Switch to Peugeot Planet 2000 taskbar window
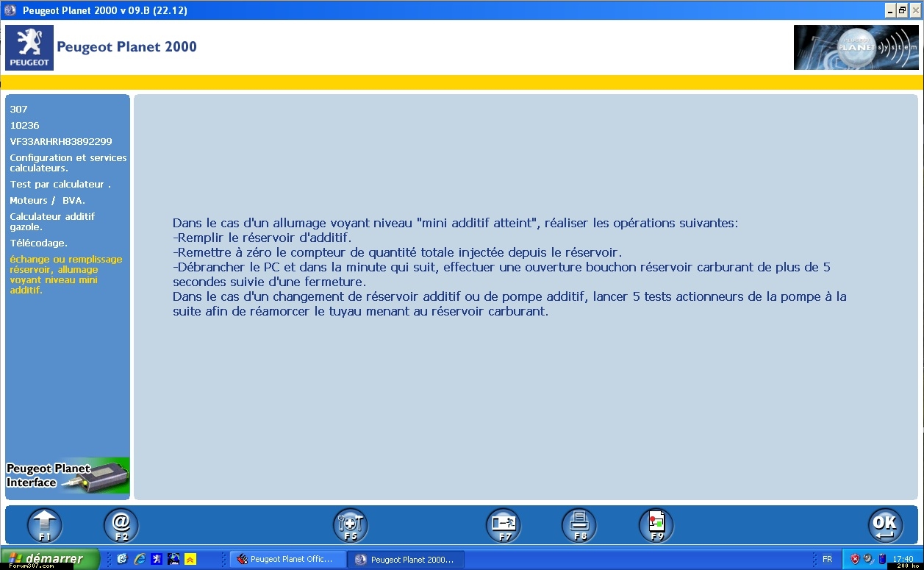924x570 pixels. [x=407, y=560]
